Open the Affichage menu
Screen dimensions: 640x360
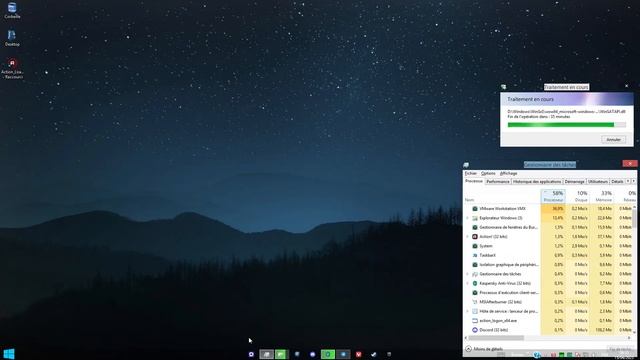coord(509,173)
